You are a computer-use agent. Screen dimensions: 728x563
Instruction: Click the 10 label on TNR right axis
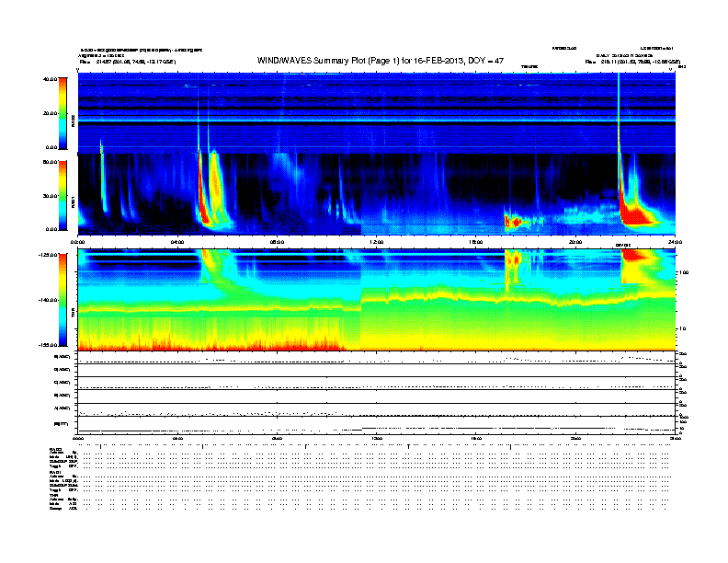click(682, 328)
